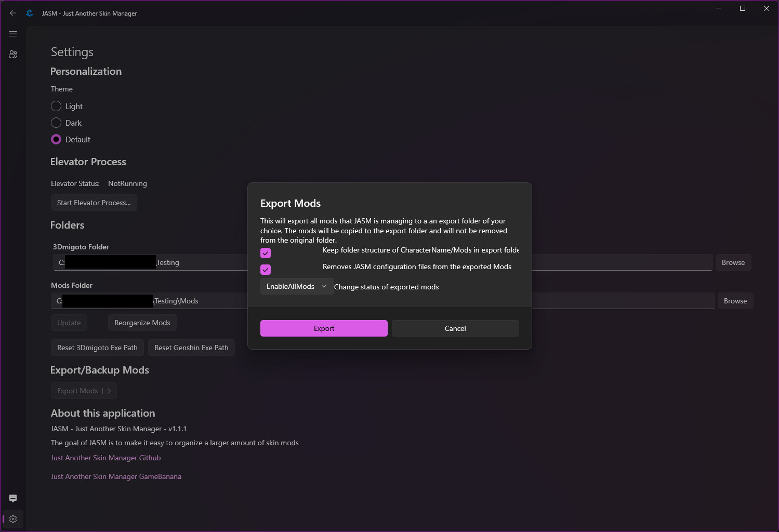Reset the Genshin Exe Path
Screen dimensions: 779x532
tap(191, 347)
